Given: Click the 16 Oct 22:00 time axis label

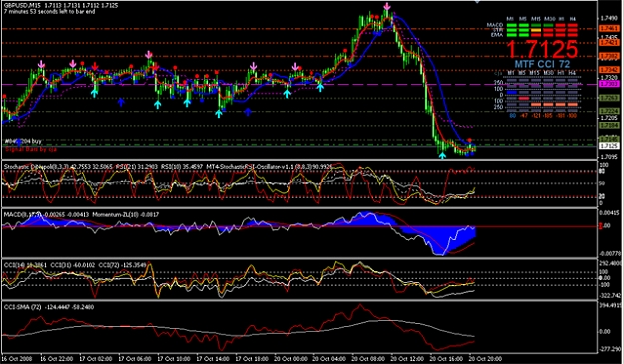Looking at the screenshot, I should coord(57,359).
